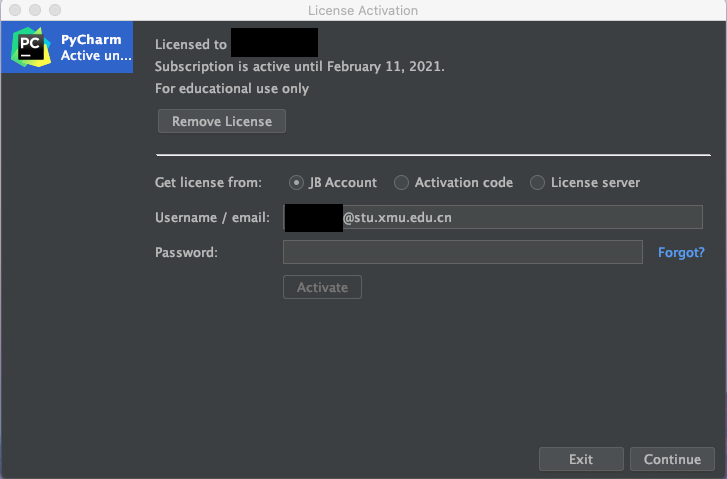727x479 pixels.
Task: Focus the Username / email field
Action: pyautogui.click(x=493, y=217)
